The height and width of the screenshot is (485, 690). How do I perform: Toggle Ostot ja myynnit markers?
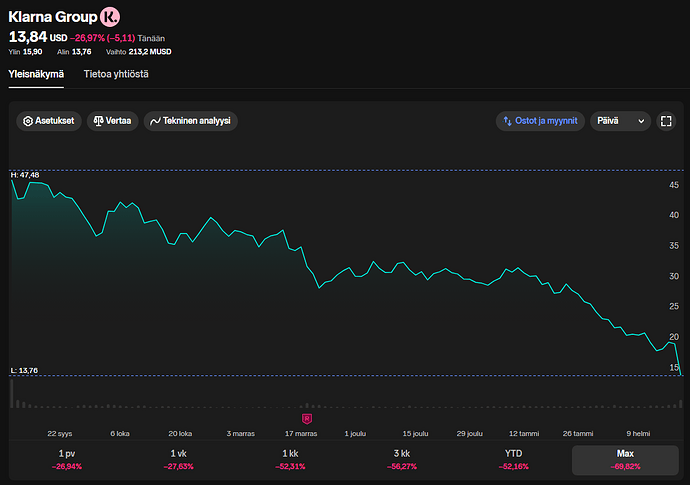pyautogui.click(x=540, y=121)
